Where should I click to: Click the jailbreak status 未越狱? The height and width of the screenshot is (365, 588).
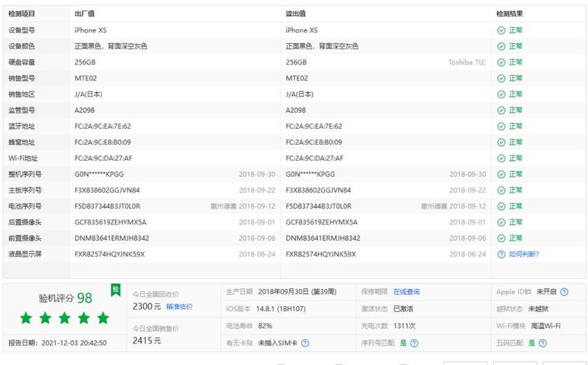pos(538,309)
